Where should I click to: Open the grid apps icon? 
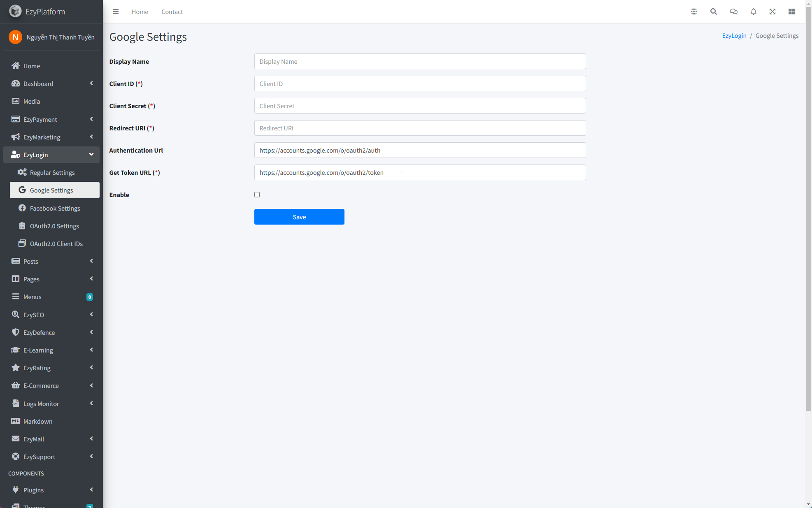coord(792,12)
